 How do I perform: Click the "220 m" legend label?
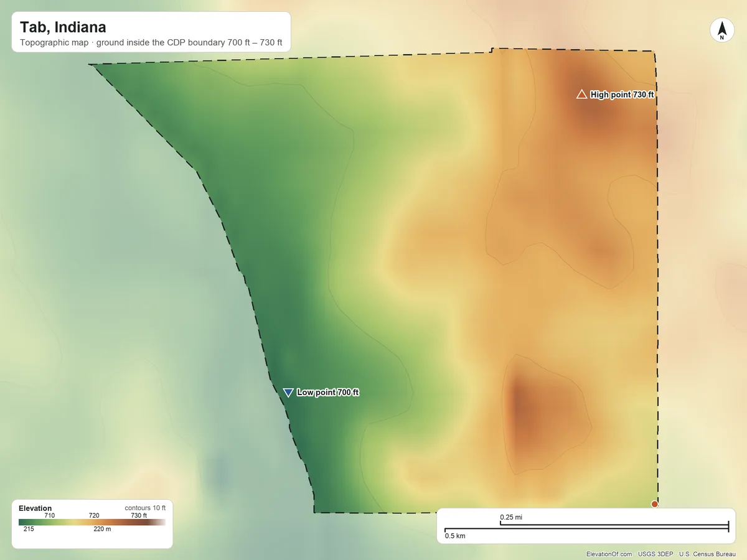tap(102, 530)
